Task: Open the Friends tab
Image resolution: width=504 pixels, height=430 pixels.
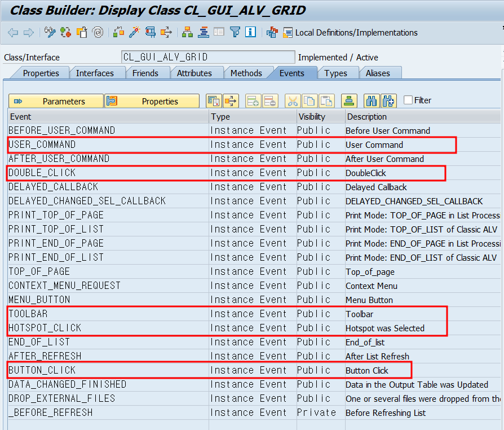Action: click(145, 73)
